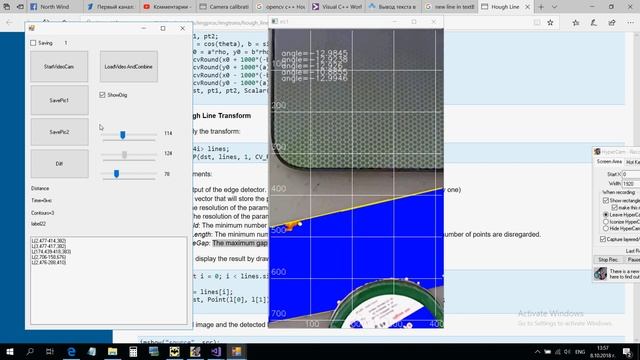640x360 pixels.
Task: Click the set these tabs aside icon
Action: pyautogui.click(x=20, y=7)
